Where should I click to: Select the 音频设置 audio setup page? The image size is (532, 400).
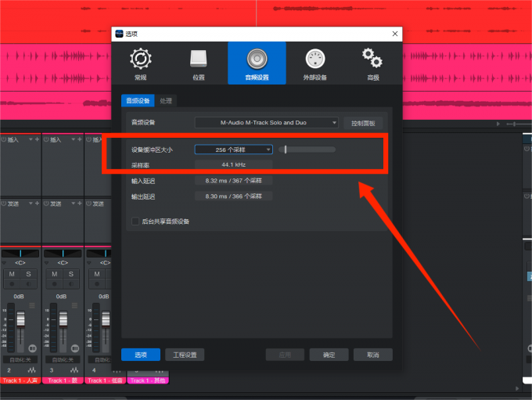pos(257,63)
